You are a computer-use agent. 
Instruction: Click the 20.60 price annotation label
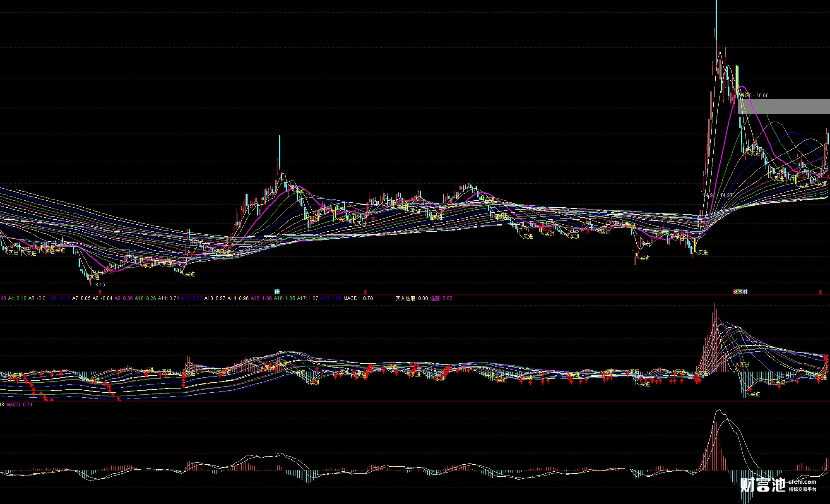click(762, 96)
